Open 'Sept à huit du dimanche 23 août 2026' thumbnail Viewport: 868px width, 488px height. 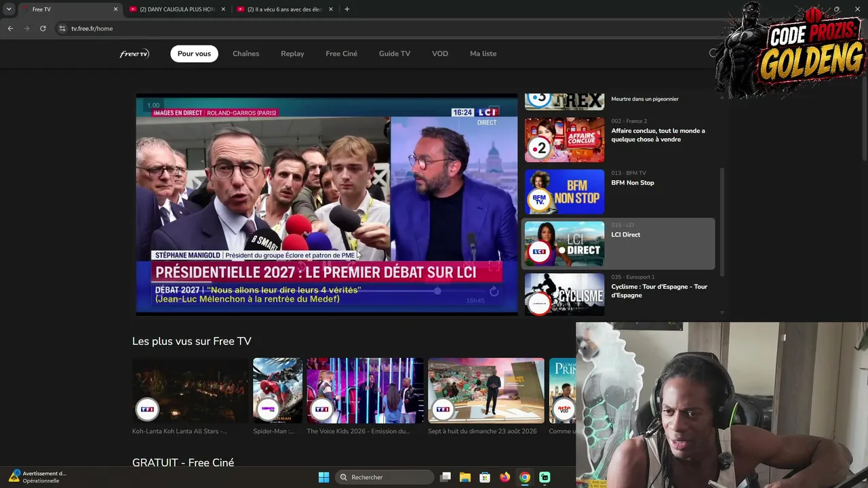(x=486, y=390)
